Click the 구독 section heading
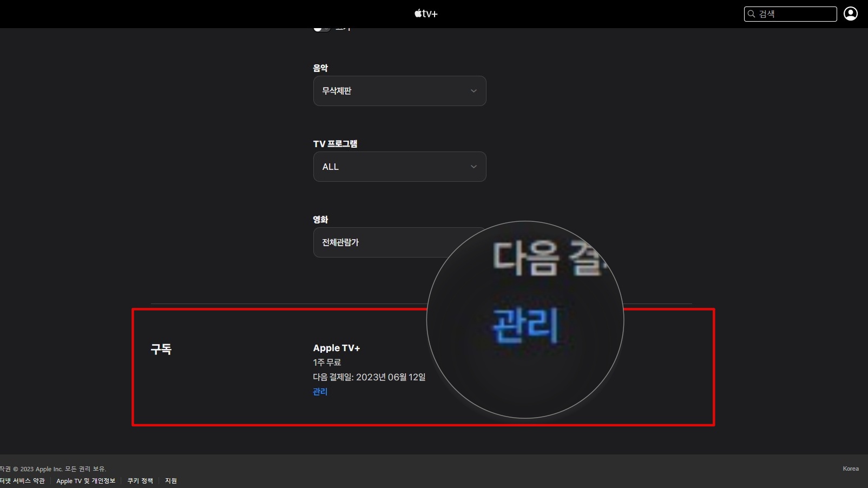Image resolution: width=868 pixels, height=488 pixels. click(161, 349)
